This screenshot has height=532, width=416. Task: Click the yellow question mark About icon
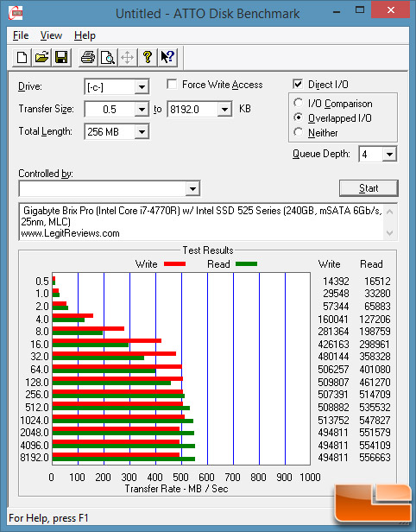pyautogui.click(x=148, y=57)
